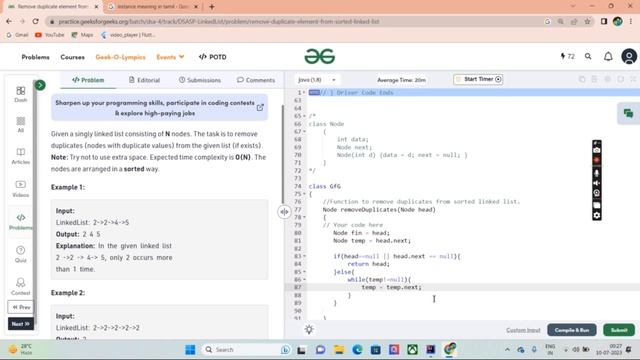This screenshot has width=640, height=360.
Task: Open the notifications bell icon
Action: tap(608, 56)
